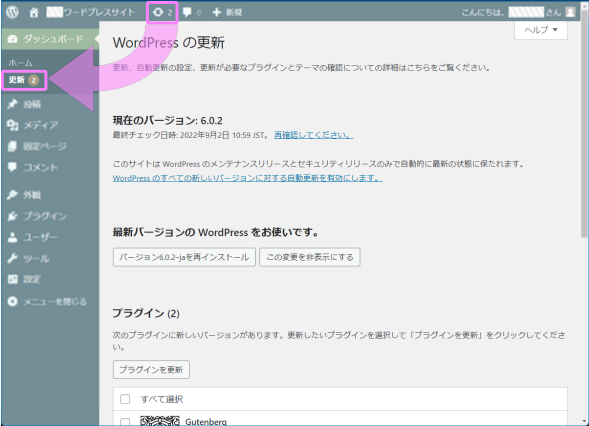The height and width of the screenshot is (426, 589).
Task: Open the 投稿 menu
Action: point(32,104)
